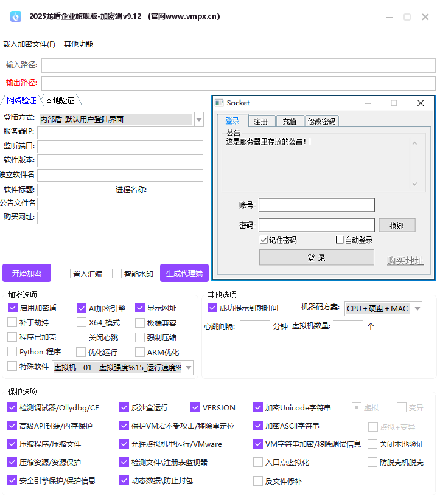Click the 虚拟机数量 input field
Viewport: 440px width, 504px height.
[348, 326]
